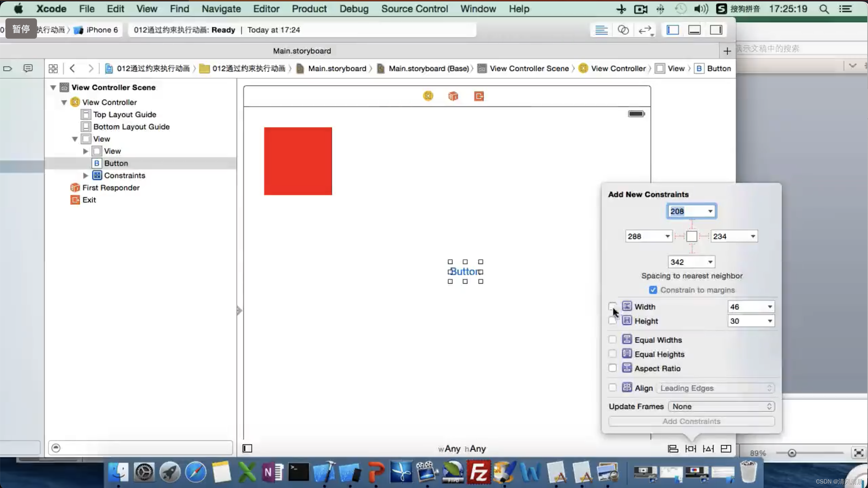Select the Debug area toggle icon
868x488 pixels.
coord(694,30)
